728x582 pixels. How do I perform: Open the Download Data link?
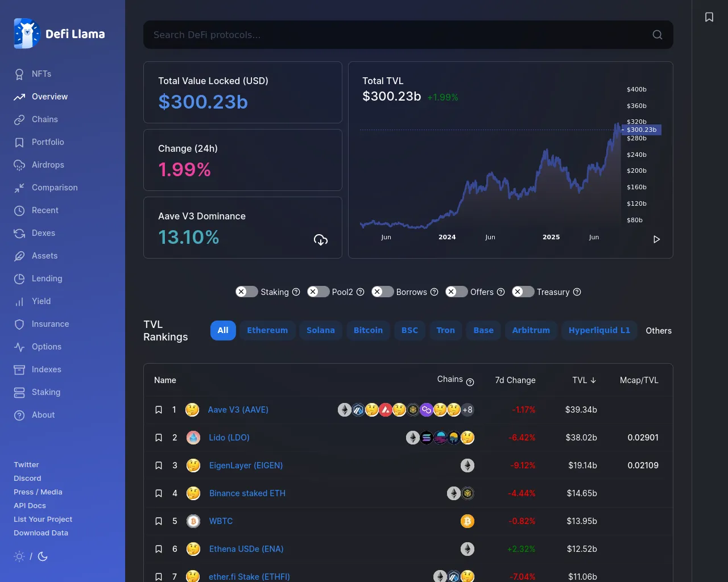41,533
